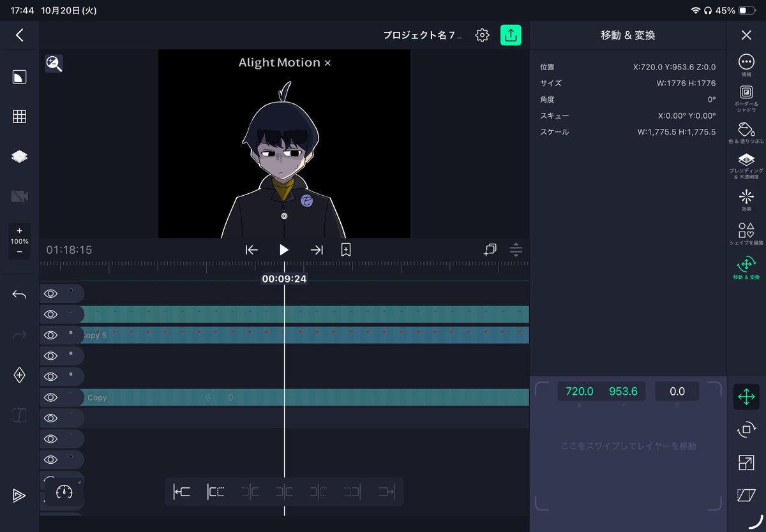Screen dimensions: 766x532
Task: Tap the green export share icon
Action: click(x=511, y=35)
